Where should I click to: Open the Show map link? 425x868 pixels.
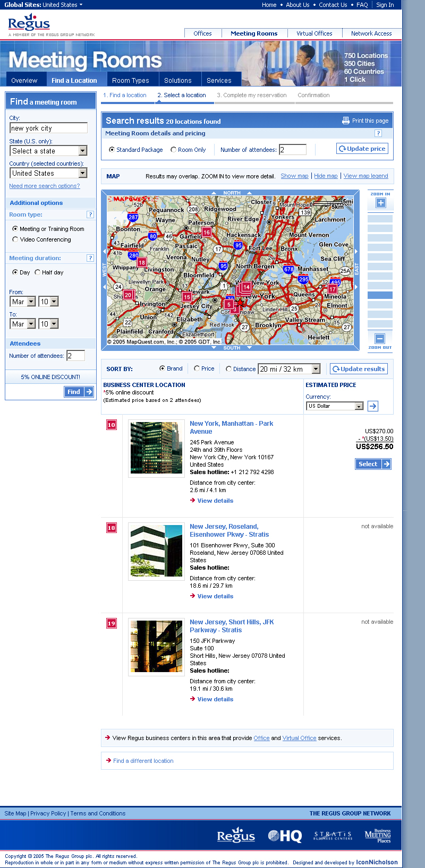(x=294, y=176)
